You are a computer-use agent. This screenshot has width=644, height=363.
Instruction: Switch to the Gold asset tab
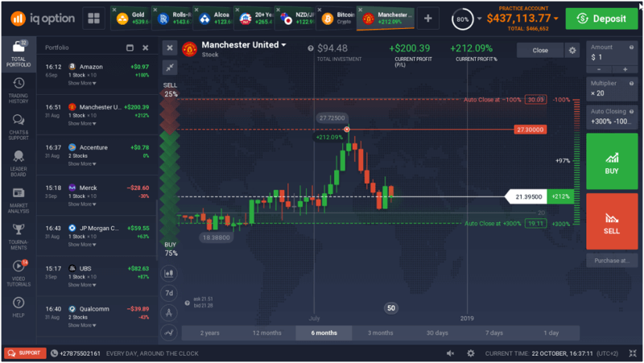click(130, 19)
